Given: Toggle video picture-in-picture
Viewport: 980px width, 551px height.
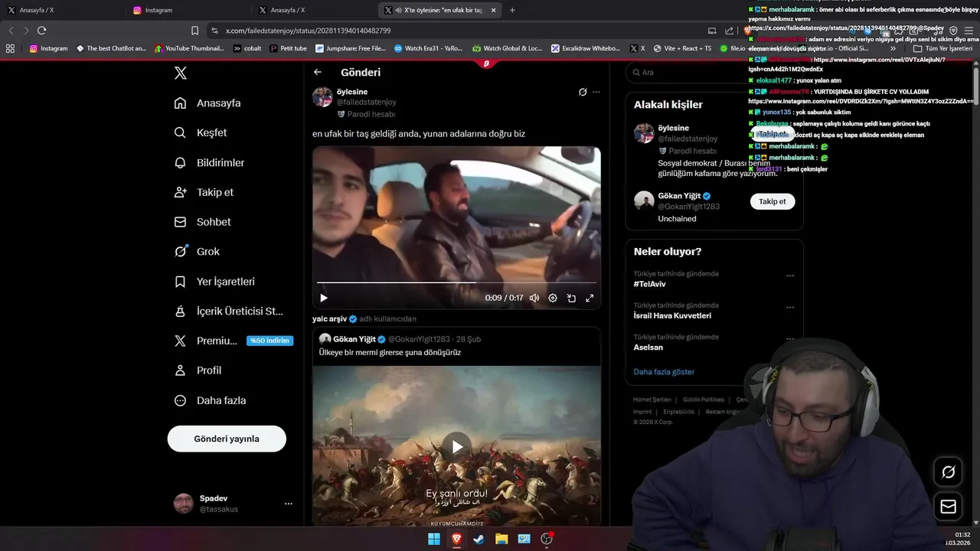Looking at the screenshot, I should point(571,298).
